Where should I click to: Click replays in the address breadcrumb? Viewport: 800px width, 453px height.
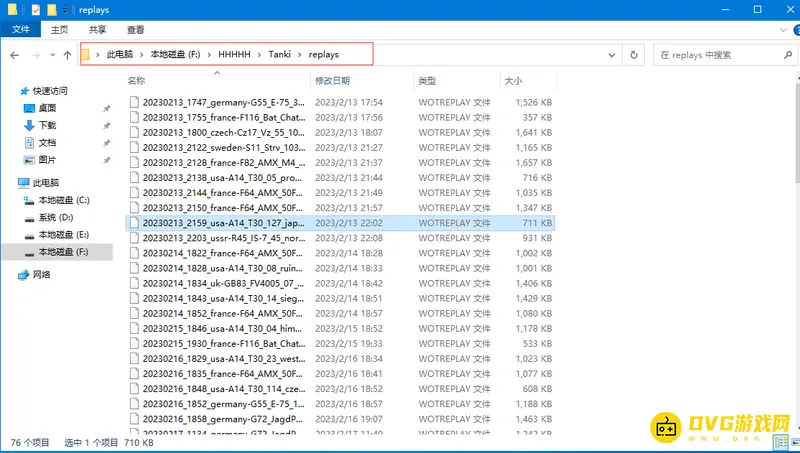click(323, 54)
